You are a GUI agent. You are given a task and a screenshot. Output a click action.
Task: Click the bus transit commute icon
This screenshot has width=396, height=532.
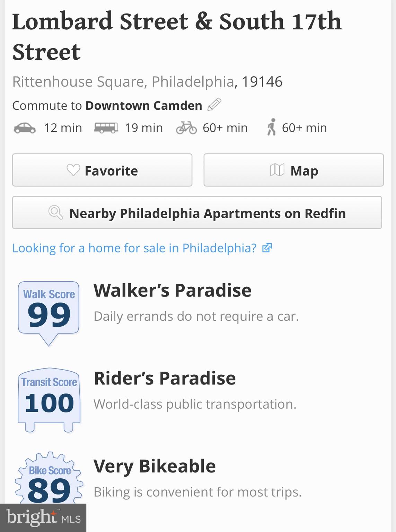[106, 128]
